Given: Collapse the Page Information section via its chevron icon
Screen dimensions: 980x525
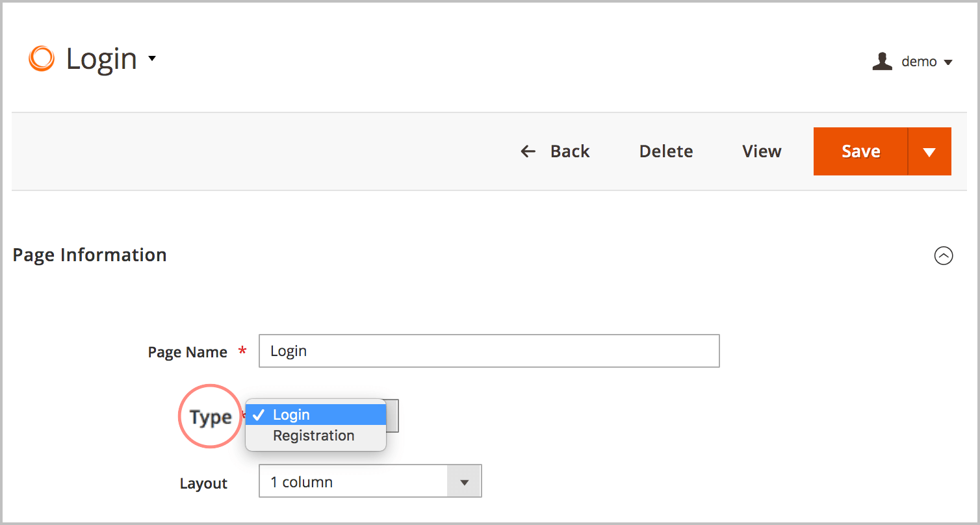Looking at the screenshot, I should (944, 255).
